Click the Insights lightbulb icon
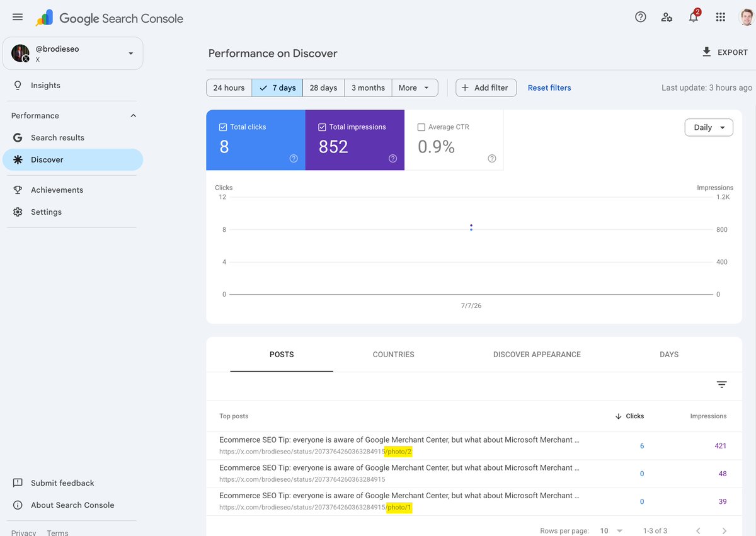Image resolution: width=756 pixels, height=536 pixels. [x=18, y=86]
